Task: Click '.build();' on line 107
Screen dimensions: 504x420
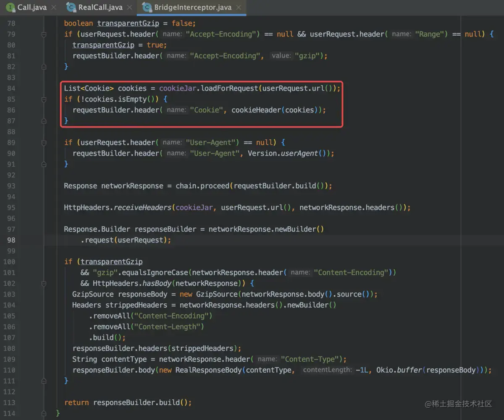Action: coord(107,337)
